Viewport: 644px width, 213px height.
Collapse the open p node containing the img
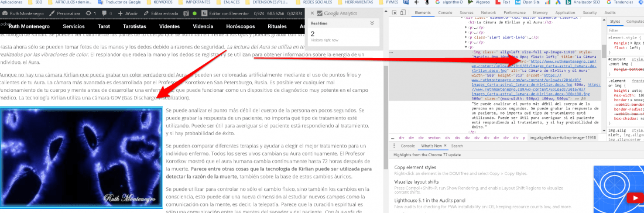click(466, 47)
